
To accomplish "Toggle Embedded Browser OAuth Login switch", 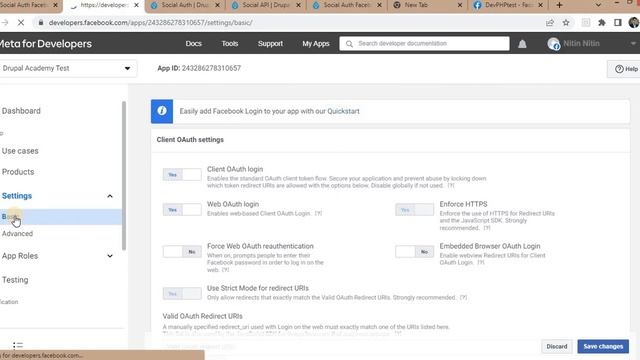I will tap(414, 252).
